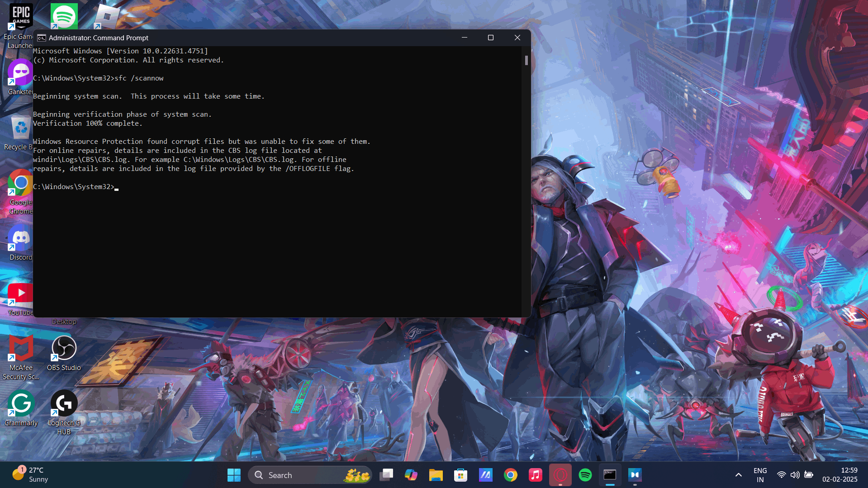This screenshot has height=488, width=868.
Task: Open the Windows Start menu
Action: coord(234,475)
